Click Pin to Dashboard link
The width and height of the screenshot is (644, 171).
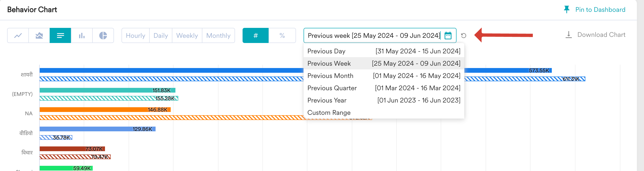coord(600,9)
